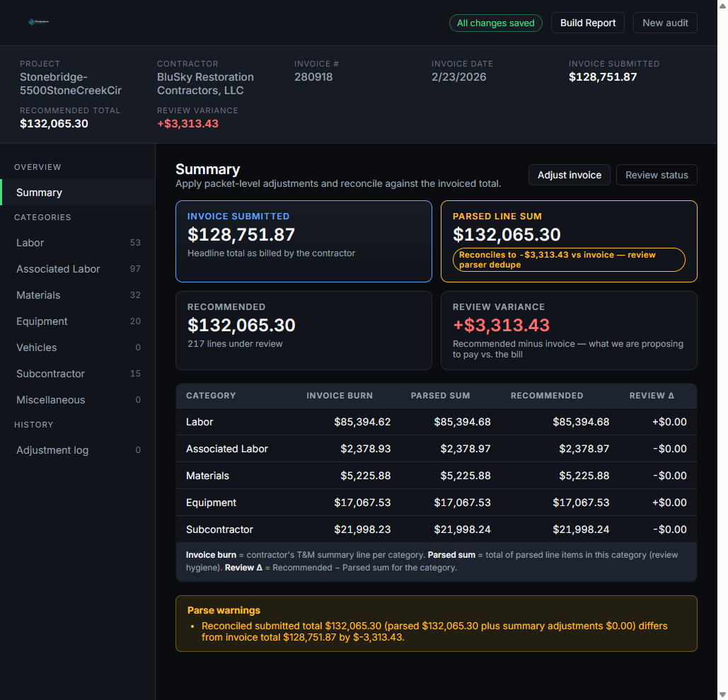
Task: Click Labor invoice burn $85,394.62
Action: tap(362, 422)
